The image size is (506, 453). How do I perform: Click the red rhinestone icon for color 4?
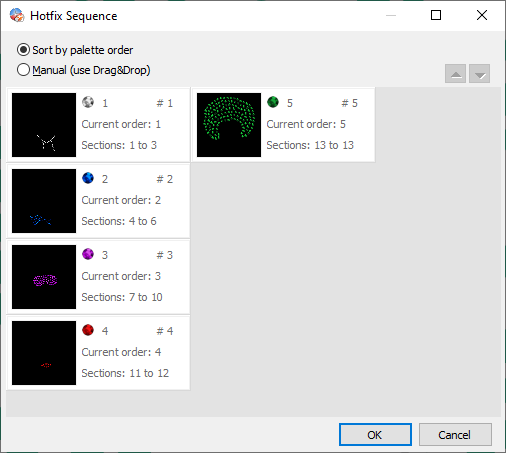pyautogui.click(x=88, y=330)
